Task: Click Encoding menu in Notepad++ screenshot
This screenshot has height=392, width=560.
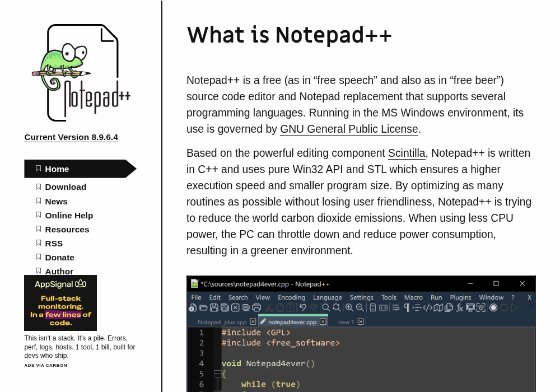Action: [x=291, y=297]
